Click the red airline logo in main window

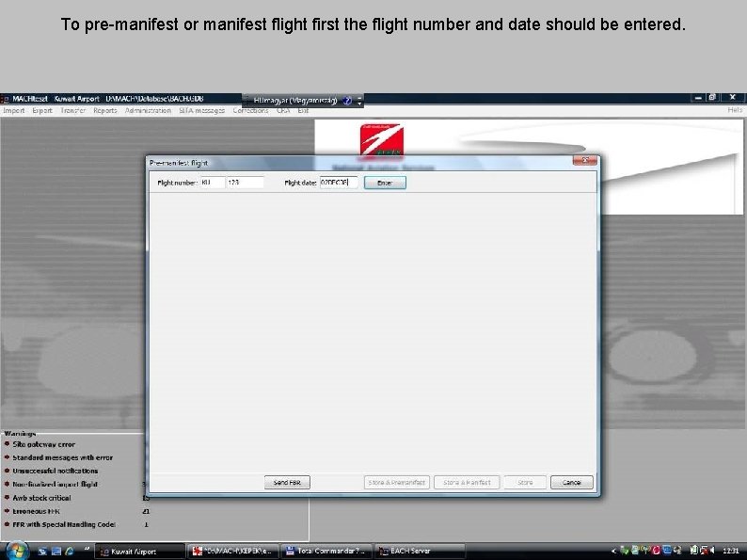[x=382, y=139]
